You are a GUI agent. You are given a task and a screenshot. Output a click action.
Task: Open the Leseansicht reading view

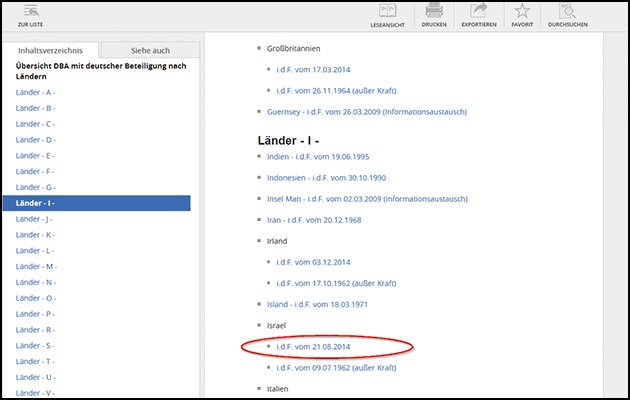pos(389,12)
